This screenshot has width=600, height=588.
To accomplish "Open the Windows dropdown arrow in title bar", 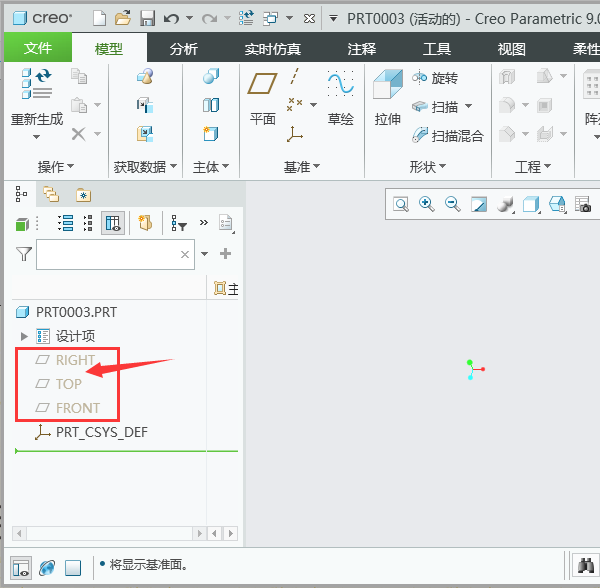I will point(290,18).
